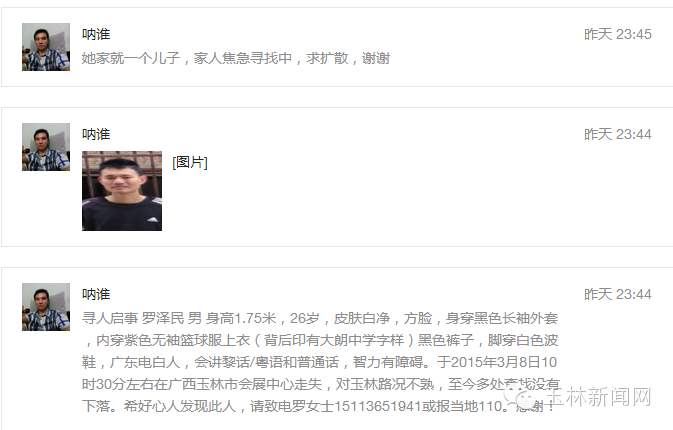Select timestamp 昨天 23:44 of 寻人启事 message
673x430 pixels.
pos(618,294)
